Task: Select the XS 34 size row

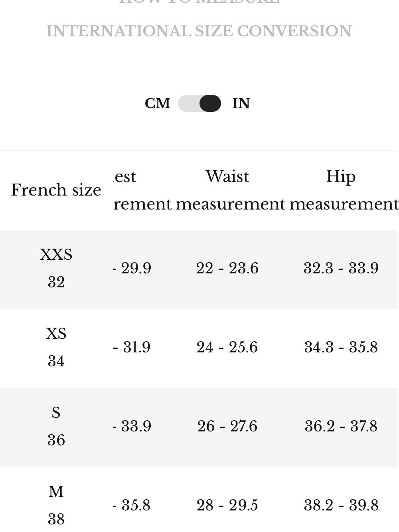Action: [199, 348]
